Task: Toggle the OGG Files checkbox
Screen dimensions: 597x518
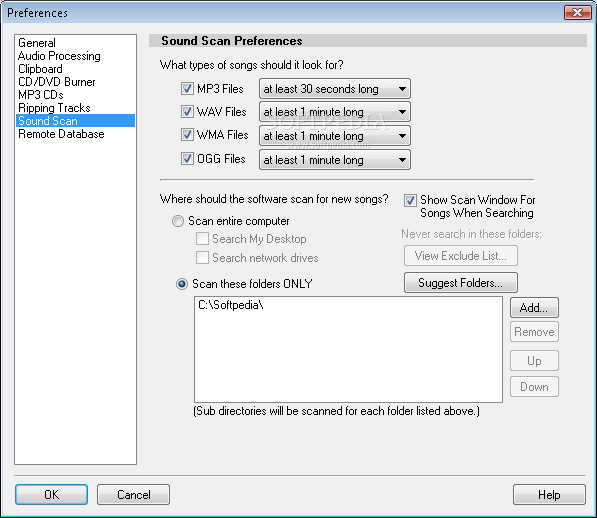Action: (187, 158)
